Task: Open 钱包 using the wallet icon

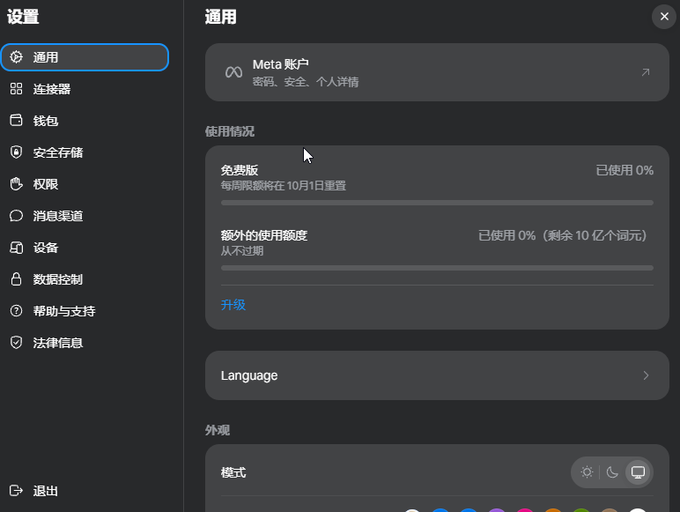Action: [16, 120]
